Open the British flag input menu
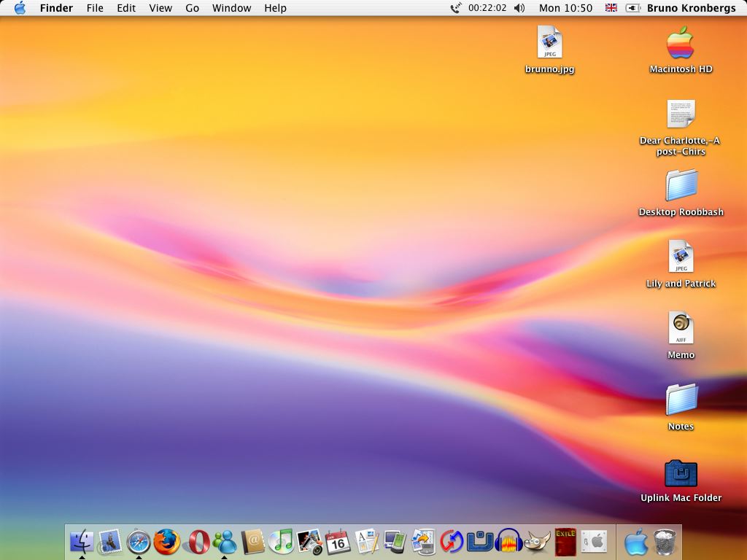The width and height of the screenshot is (747, 560). (x=611, y=8)
